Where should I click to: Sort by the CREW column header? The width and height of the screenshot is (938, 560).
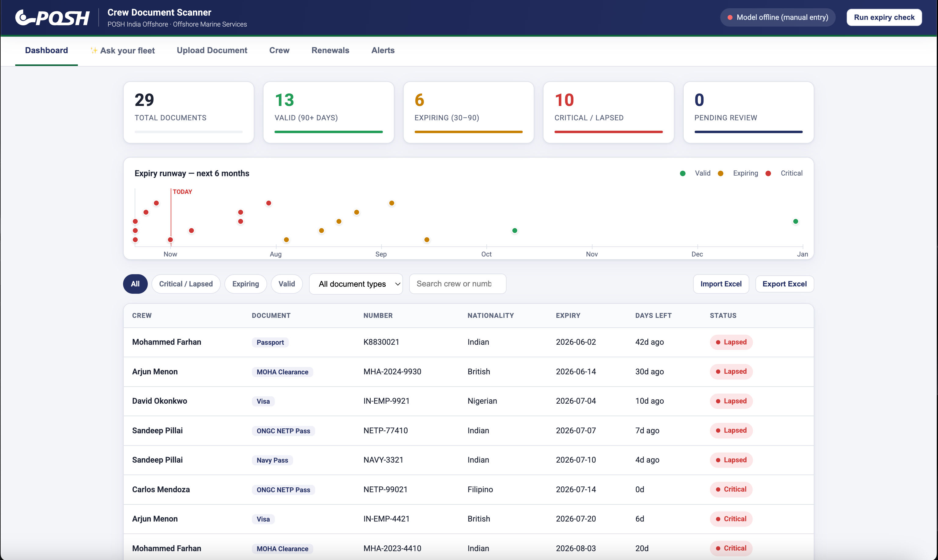pos(142,315)
